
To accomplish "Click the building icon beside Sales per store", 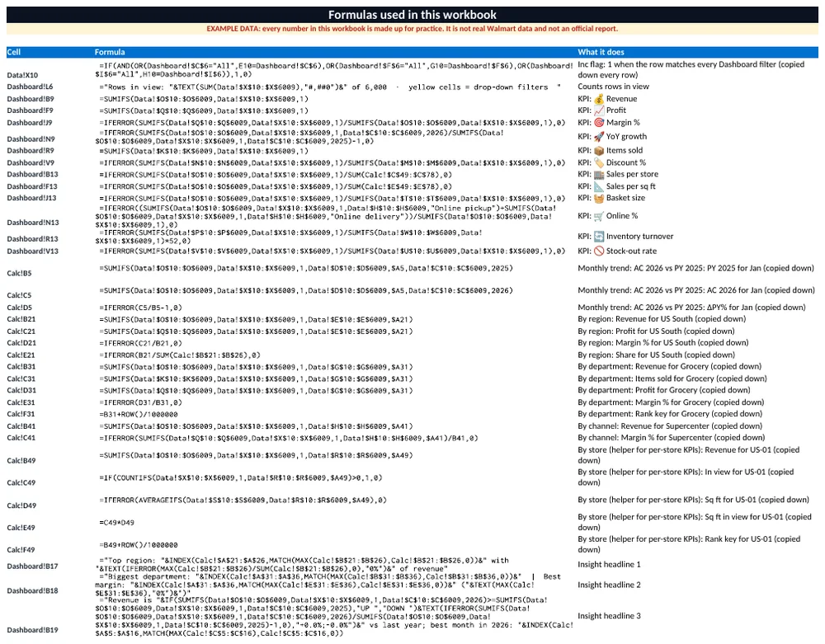I will pos(599,174).
